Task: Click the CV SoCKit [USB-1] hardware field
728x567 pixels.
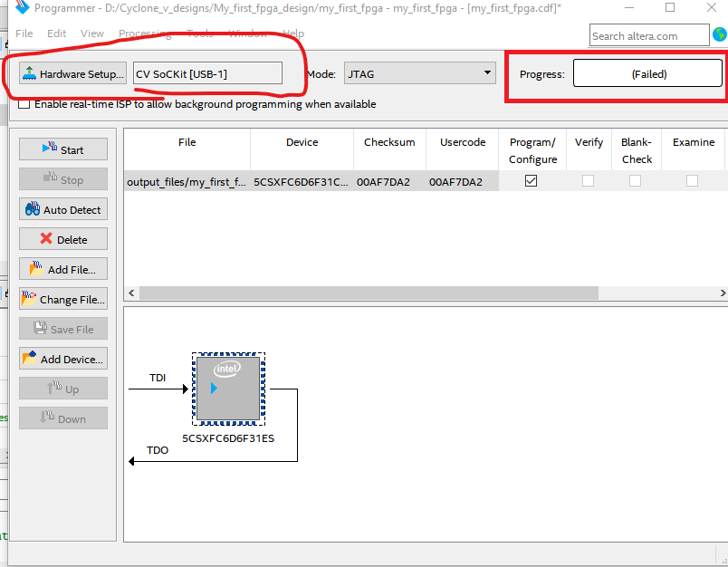Action: [x=207, y=73]
